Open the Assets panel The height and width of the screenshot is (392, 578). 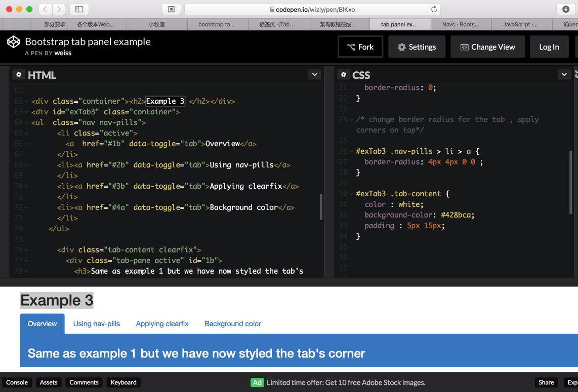tap(49, 382)
